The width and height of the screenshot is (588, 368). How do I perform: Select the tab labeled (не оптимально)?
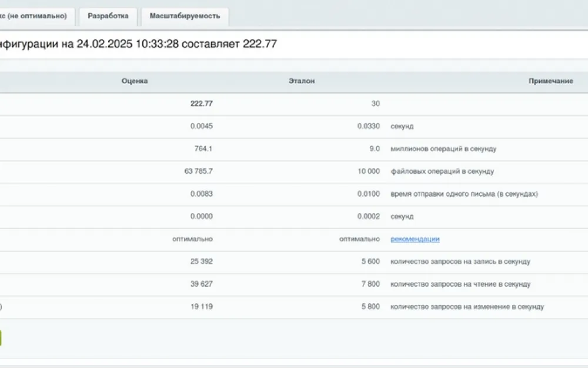(x=35, y=16)
